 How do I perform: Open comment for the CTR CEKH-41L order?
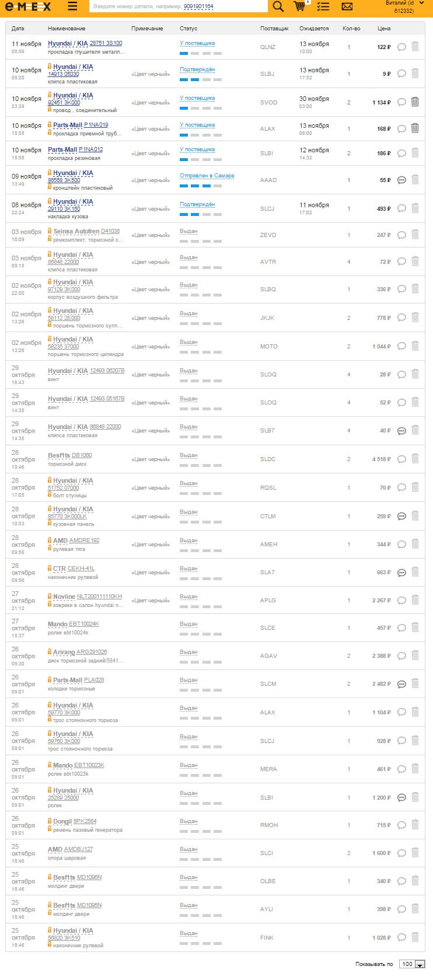[x=401, y=573]
